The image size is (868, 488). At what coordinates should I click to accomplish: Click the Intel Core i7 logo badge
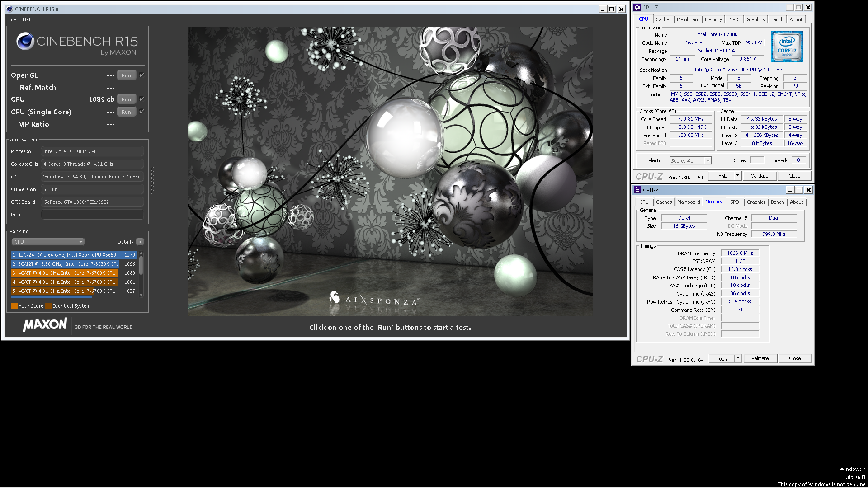tap(787, 47)
